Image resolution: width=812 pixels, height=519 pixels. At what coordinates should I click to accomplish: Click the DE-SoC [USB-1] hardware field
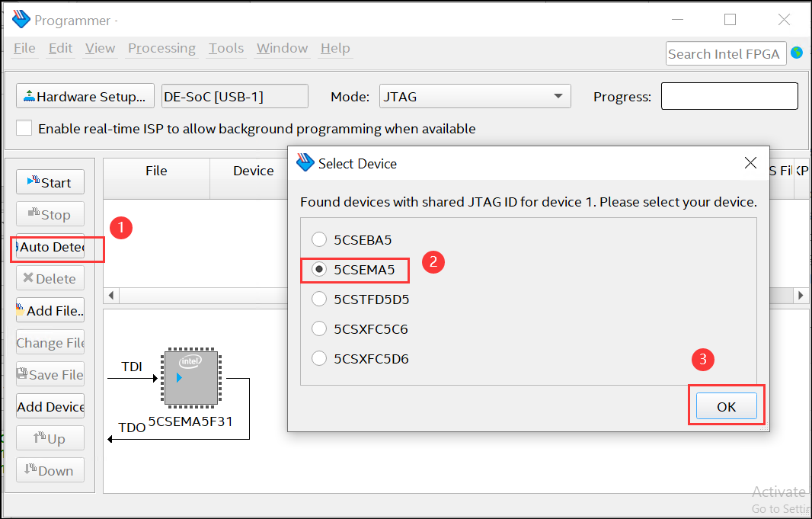coord(235,96)
